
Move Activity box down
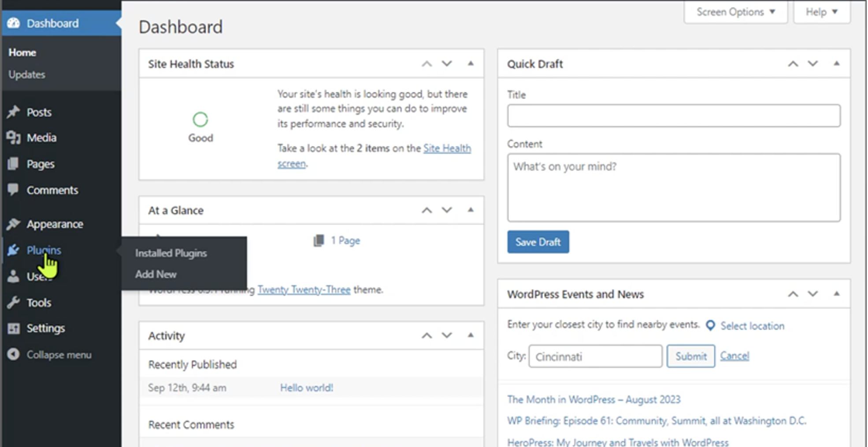coord(447,335)
